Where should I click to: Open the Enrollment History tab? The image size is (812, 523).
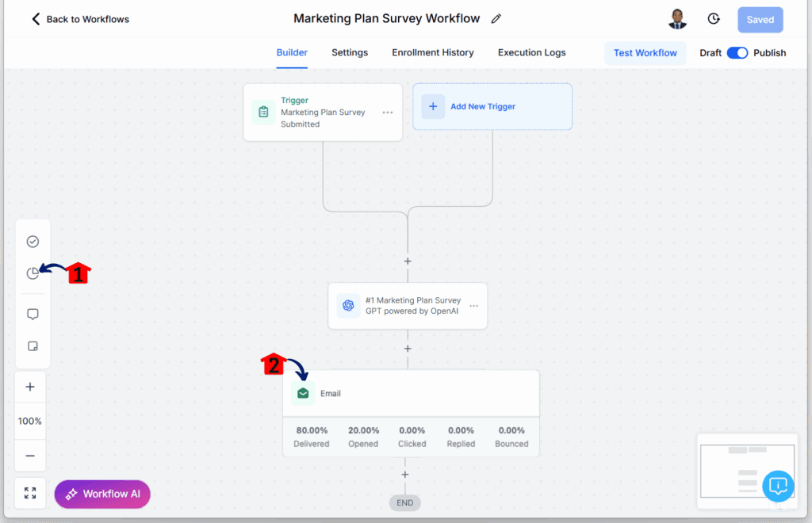(432, 52)
